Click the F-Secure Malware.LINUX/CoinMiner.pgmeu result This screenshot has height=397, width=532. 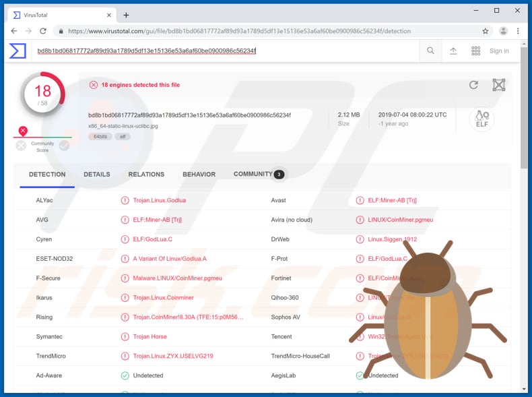pos(177,278)
